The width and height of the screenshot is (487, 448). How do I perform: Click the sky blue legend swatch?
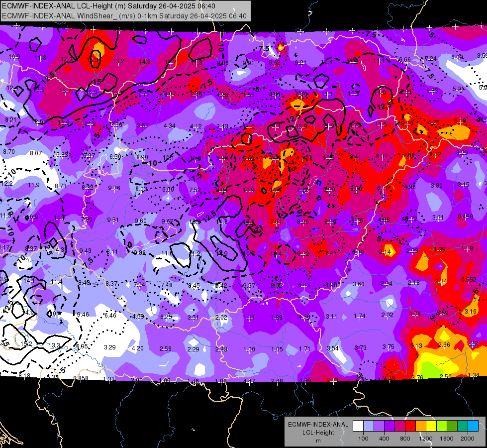coord(473,426)
